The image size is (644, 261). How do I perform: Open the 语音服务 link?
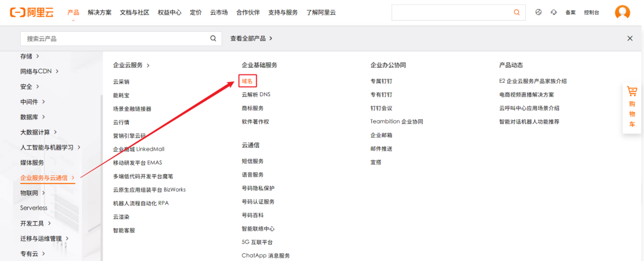coord(252,175)
